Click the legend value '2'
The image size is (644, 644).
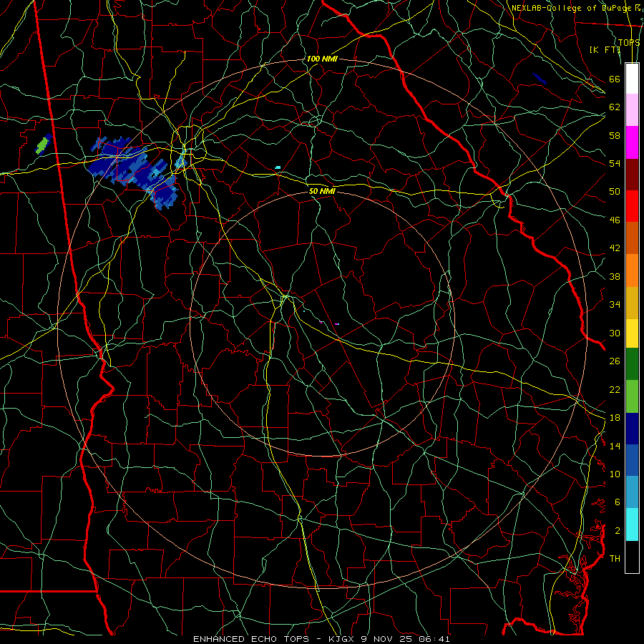[617, 531]
